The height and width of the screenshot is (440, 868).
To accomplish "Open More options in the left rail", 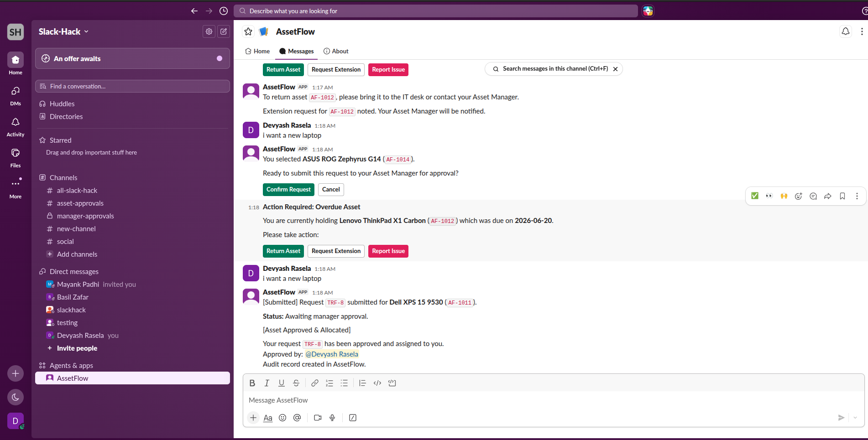I will coord(16,189).
